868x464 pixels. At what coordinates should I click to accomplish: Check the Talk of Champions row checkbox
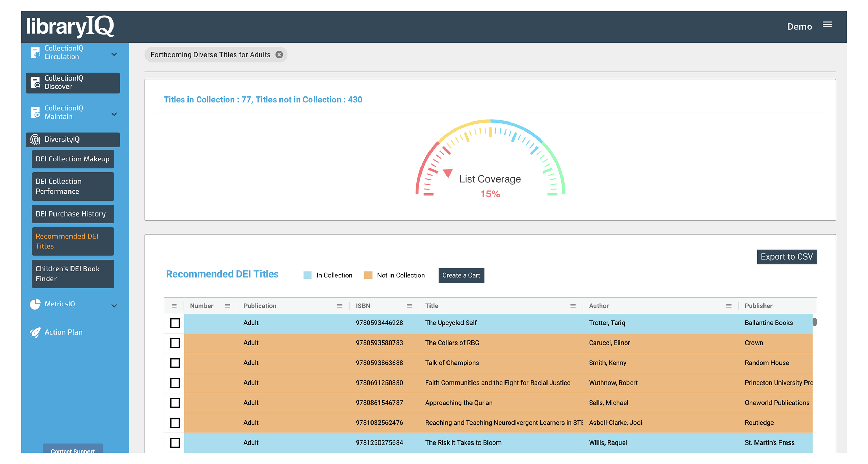click(x=175, y=363)
